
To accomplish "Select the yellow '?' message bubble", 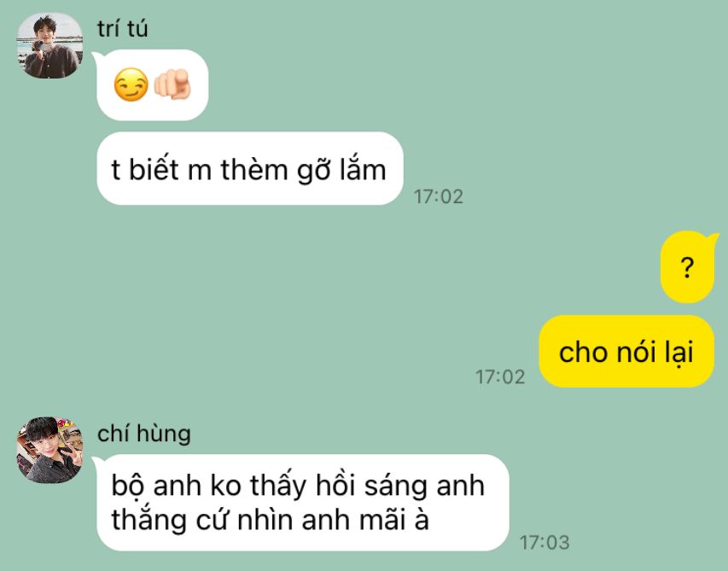I will pos(687,268).
